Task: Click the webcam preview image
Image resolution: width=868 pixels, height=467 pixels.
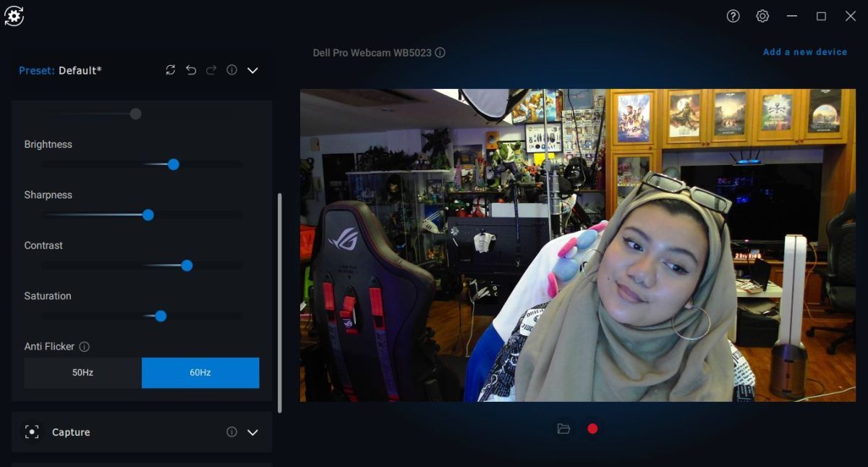Action: coord(578,245)
